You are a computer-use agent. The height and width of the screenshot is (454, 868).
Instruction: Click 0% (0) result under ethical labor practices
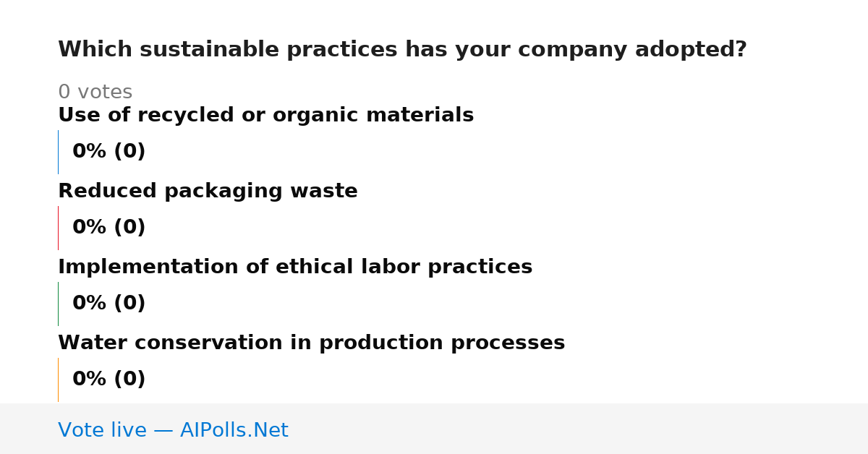109,304
